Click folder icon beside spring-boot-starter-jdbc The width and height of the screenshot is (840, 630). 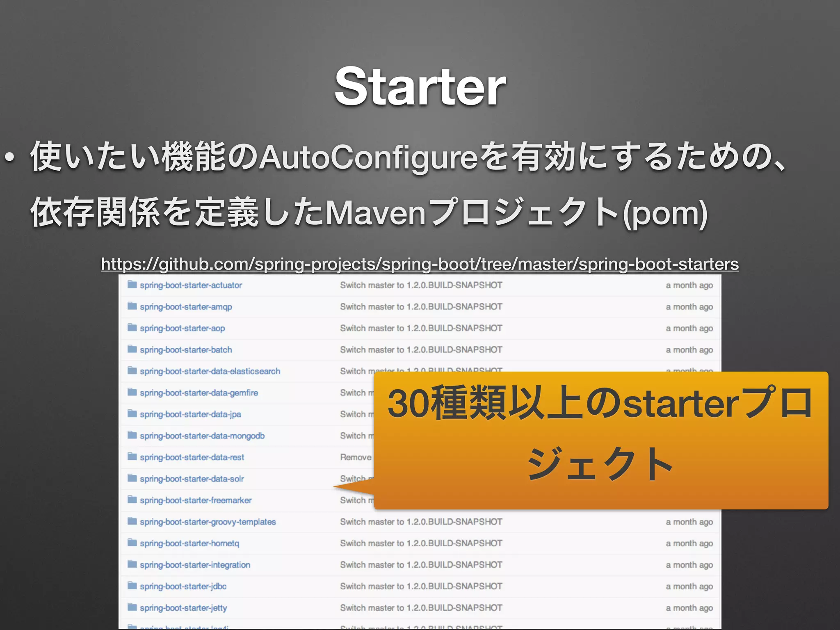(132, 586)
